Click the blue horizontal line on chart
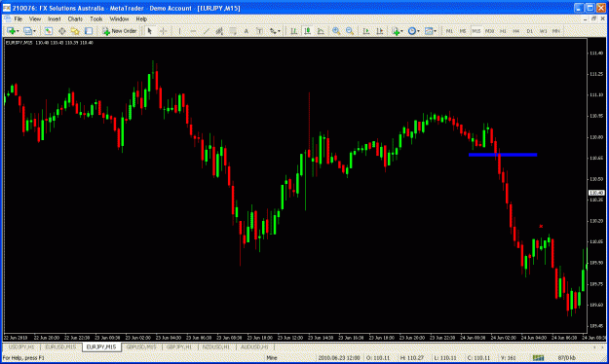The image size is (609, 364). pos(503,155)
